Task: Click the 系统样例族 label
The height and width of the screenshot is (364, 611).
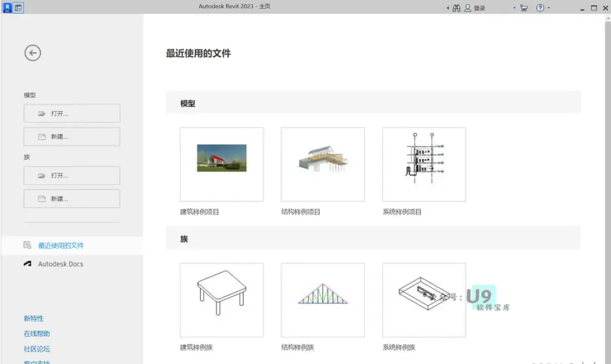Action: tap(399, 347)
